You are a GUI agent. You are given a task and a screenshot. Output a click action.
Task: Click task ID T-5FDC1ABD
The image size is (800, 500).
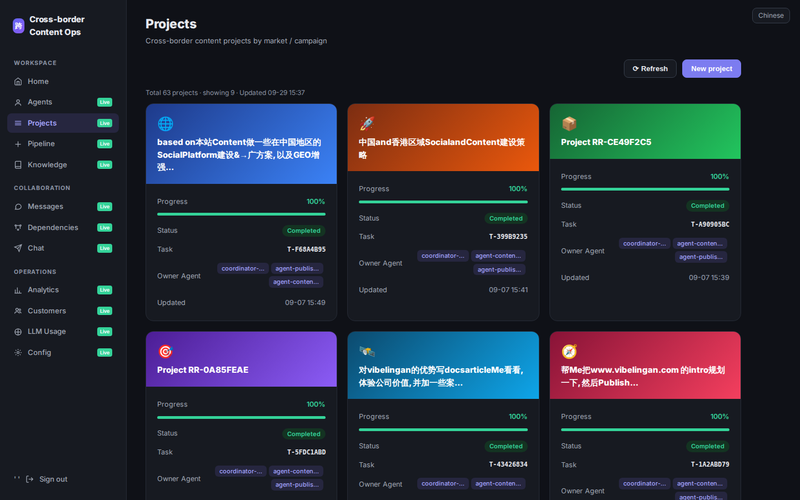point(306,452)
